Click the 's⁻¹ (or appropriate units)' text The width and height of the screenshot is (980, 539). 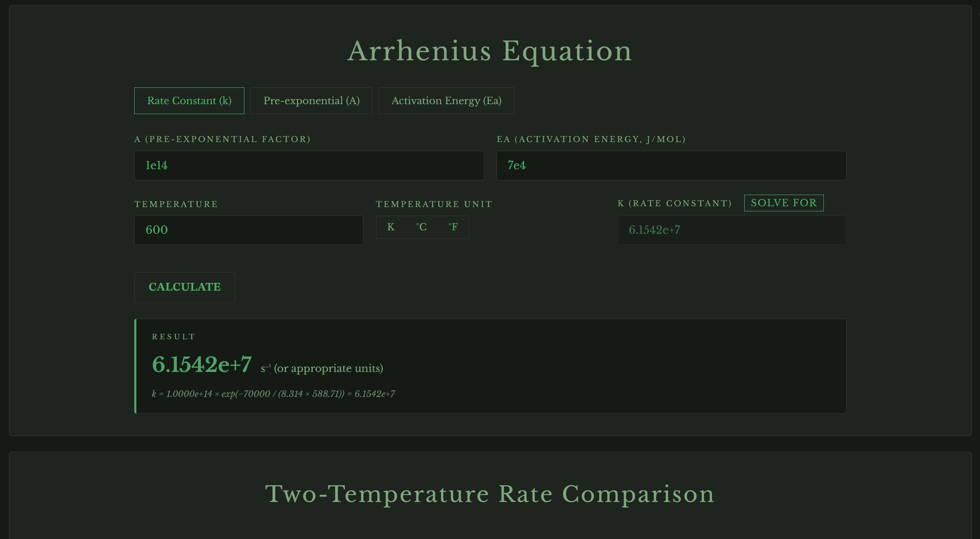pos(322,369)
